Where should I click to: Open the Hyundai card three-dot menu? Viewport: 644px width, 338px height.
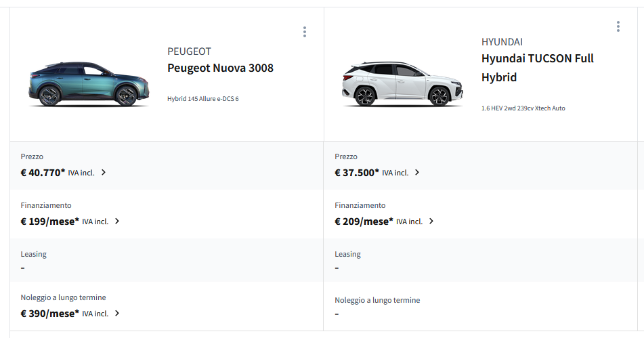(x=618, y=26)
